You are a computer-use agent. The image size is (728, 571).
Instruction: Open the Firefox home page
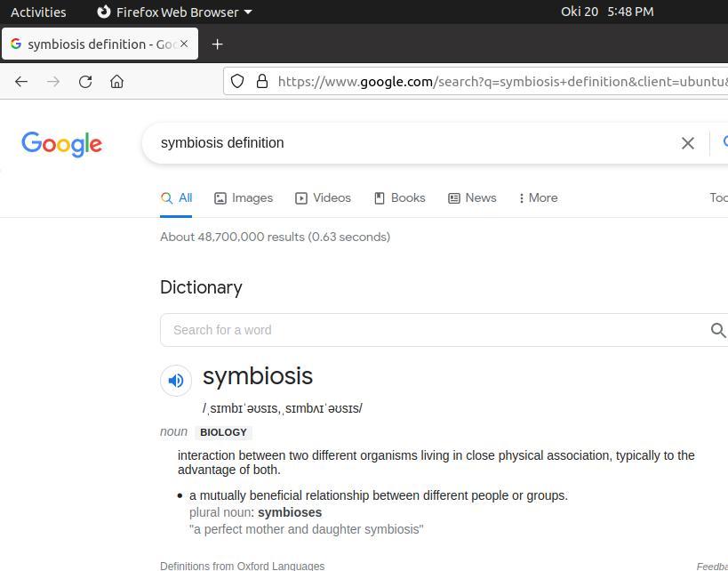pos(117,82)
